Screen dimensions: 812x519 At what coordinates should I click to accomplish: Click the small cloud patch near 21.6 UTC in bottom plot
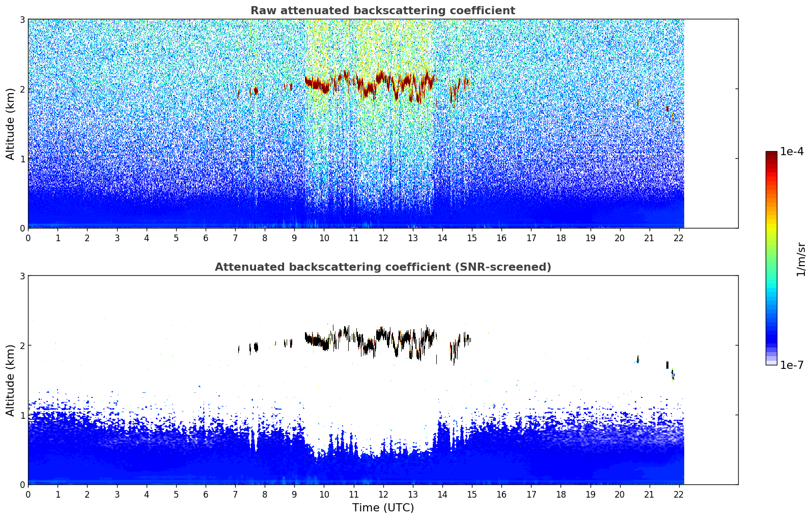667,365
